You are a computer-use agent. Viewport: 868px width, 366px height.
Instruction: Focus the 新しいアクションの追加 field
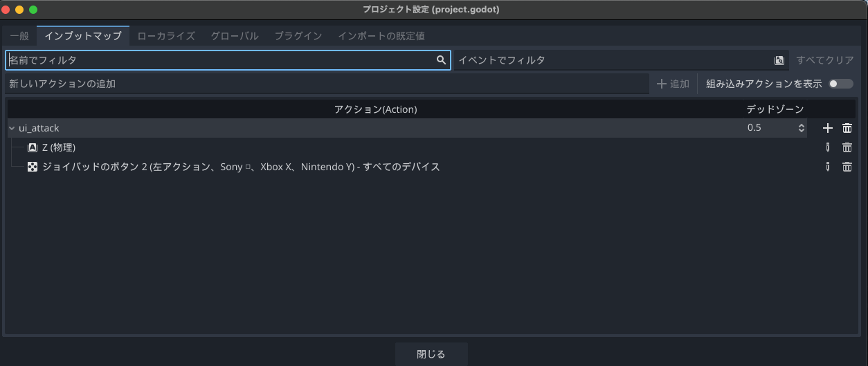click(x=327, y=84)
